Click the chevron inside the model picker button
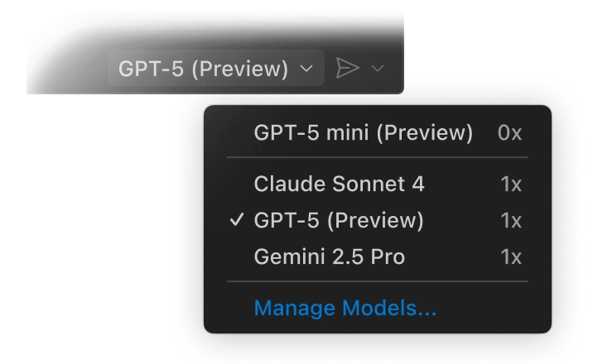 pyautogui.click(x=306, y=69)
